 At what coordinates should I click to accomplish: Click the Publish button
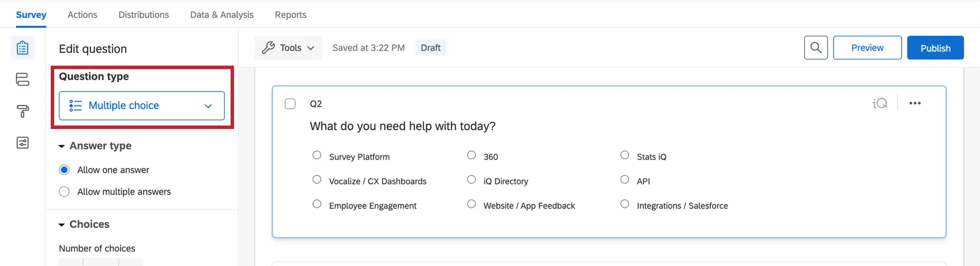point(935,48)
